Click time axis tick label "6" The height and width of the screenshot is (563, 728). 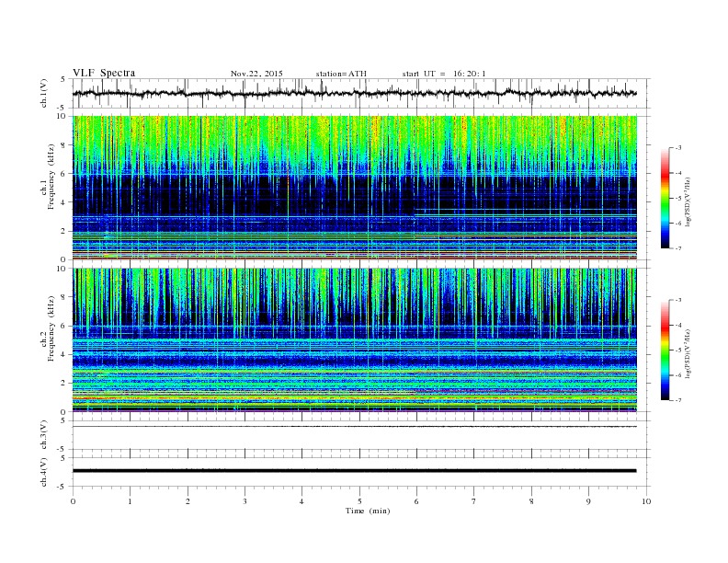pyautogui.click(x=416, y=501)
